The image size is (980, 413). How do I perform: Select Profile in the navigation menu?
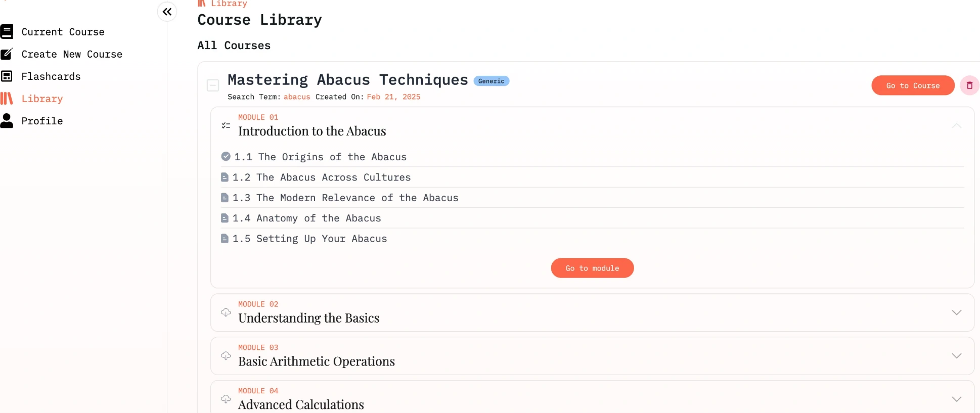tap(42, 120)
